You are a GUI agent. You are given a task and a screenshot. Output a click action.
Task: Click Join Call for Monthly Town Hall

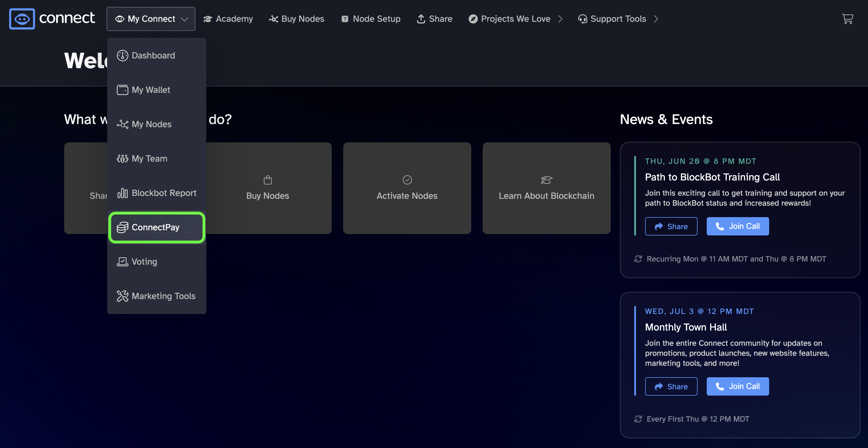coord(738,386)
